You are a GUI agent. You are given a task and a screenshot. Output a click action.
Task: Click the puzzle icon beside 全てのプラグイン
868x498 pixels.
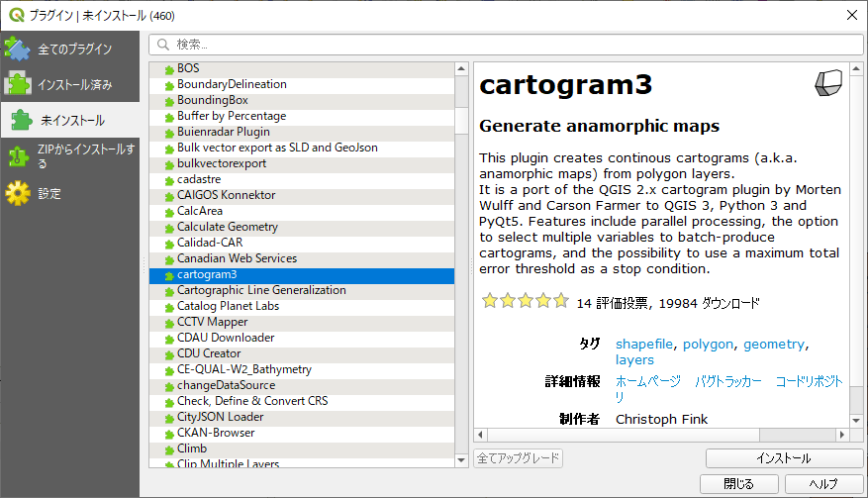coord(18,49)
